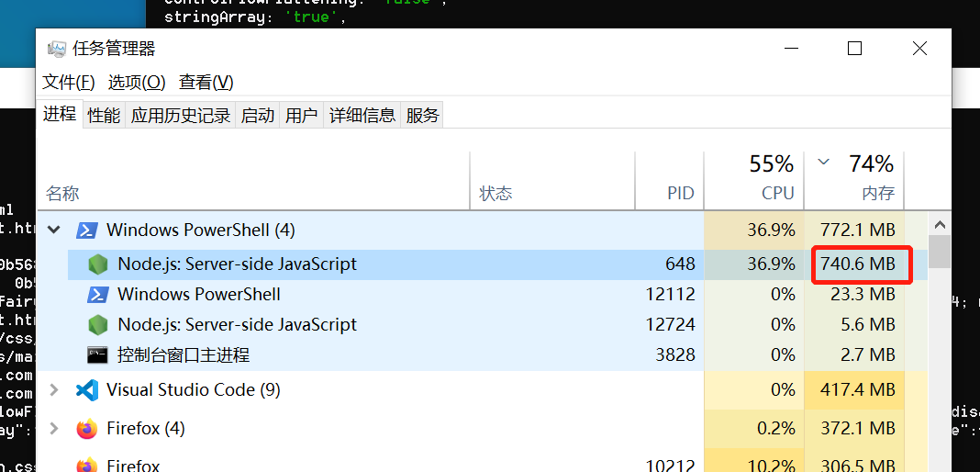The width and height of the screenshot is (980, 472).
Task: Switch to the 进程 tab
Action: click(60, 114)
